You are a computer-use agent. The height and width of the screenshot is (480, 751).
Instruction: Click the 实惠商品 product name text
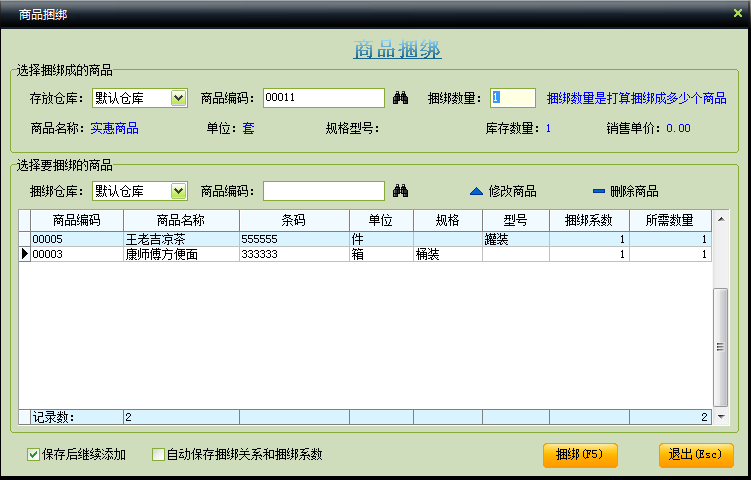tap(114, 128)
